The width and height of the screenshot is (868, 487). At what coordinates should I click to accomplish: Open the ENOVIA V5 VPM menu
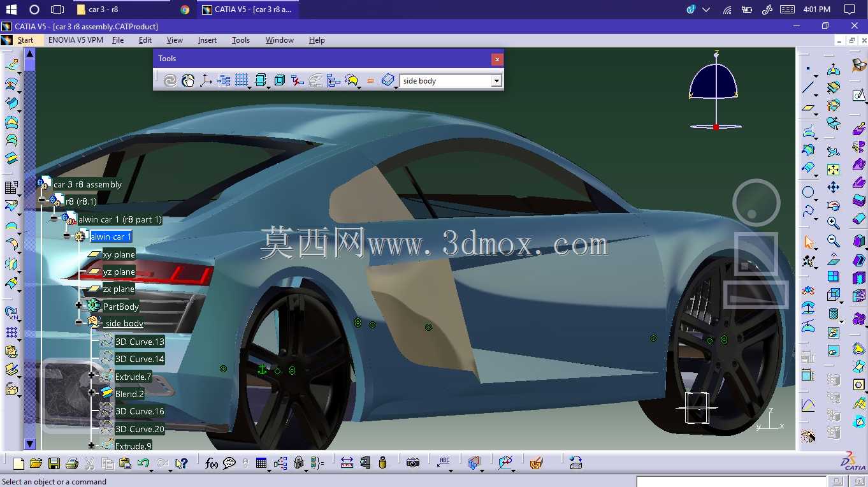(76, 40)
